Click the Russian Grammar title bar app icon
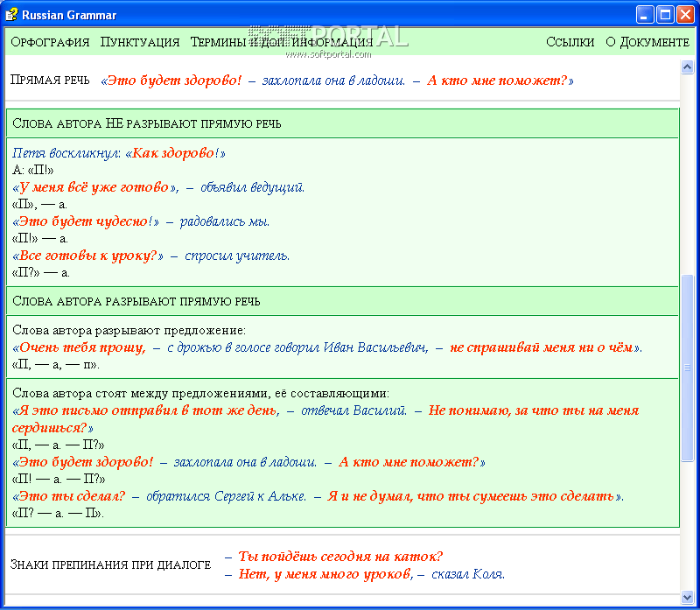700x610 pixels. pyautogui.click(x=11, y=15)
